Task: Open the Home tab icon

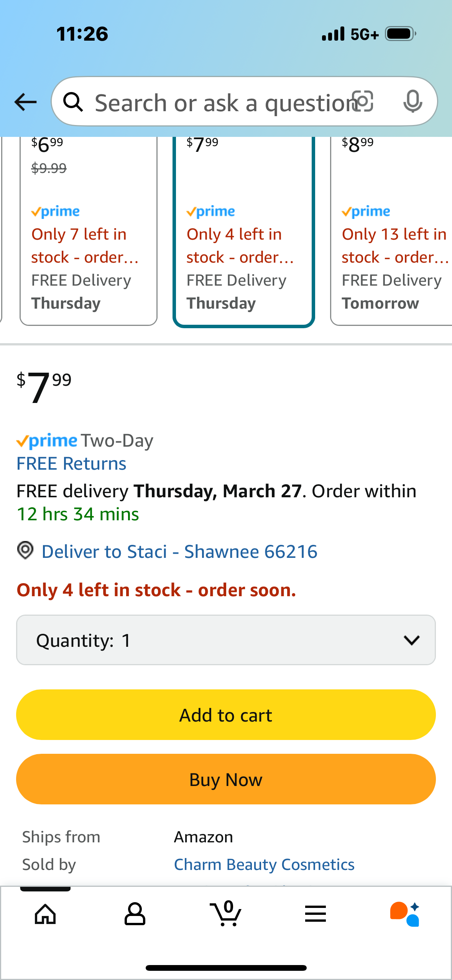Action: pos(45,914)
